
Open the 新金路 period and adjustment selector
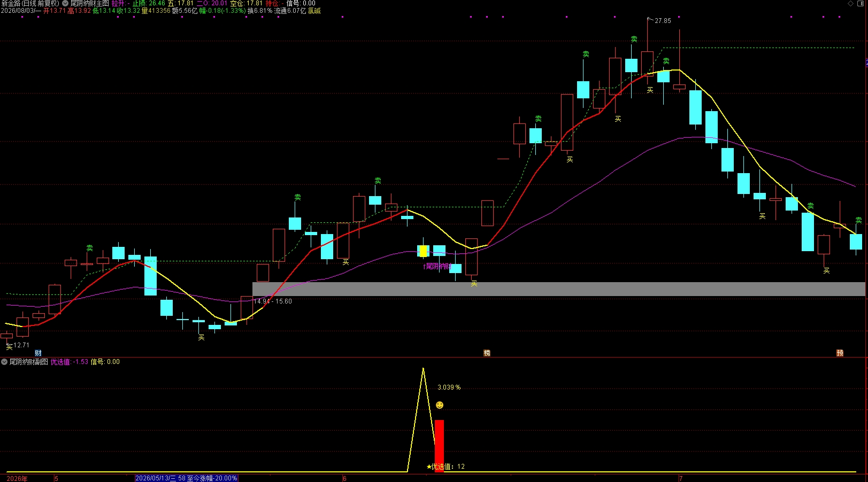30,3
